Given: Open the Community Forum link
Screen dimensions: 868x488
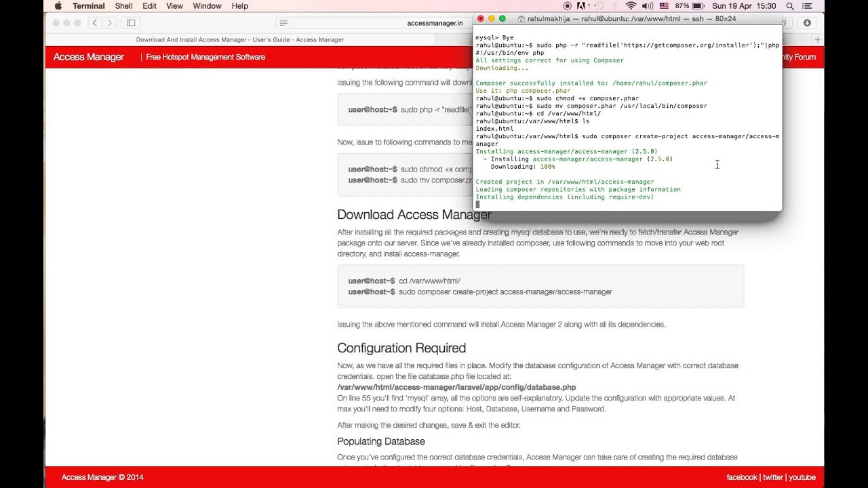Looking at the screenshot, I should [799, 57].
